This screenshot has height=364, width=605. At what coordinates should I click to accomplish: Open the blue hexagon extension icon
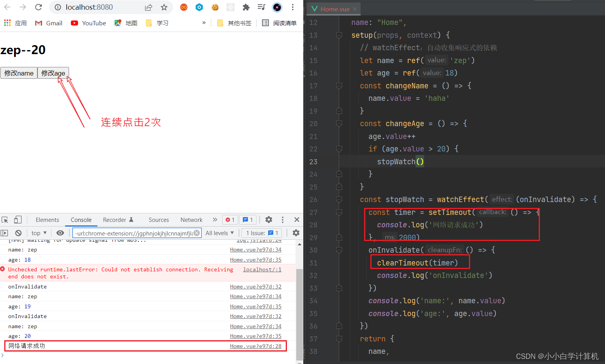[x=199, y=7]
